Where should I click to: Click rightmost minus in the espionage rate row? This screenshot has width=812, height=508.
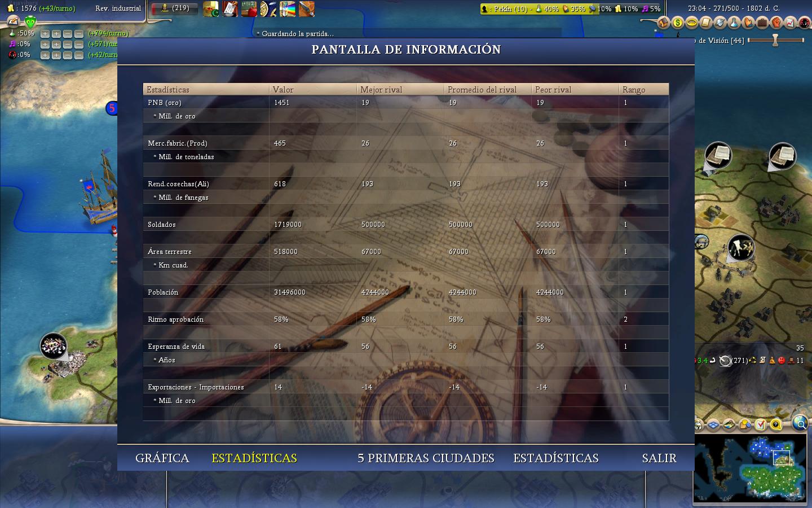[x=79, y=55]
